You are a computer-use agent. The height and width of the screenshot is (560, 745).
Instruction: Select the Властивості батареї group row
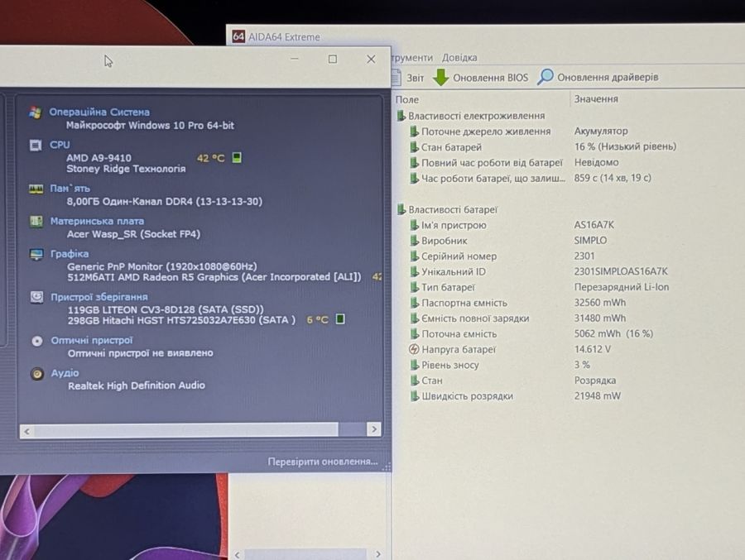click(x=448, y=209)
